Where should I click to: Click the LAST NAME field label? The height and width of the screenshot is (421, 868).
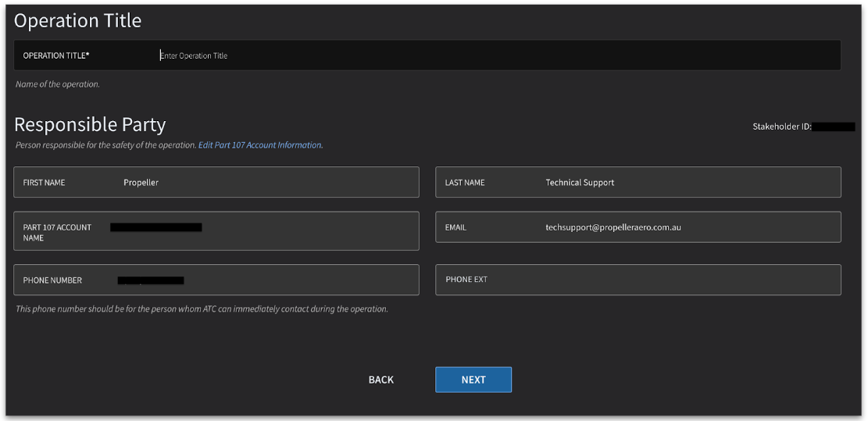(x=465, y=183)
